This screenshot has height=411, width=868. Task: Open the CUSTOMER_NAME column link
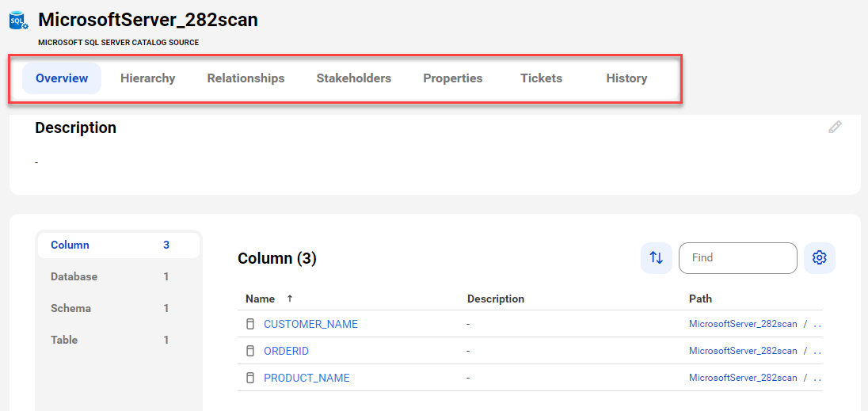[x=310, y=324]
